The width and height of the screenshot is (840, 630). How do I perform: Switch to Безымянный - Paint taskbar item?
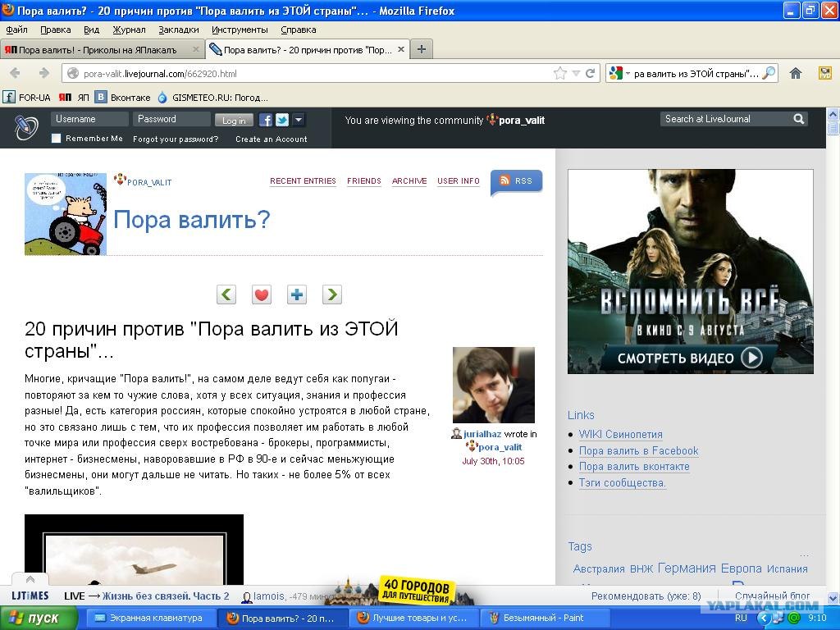(x=545, y=619)
